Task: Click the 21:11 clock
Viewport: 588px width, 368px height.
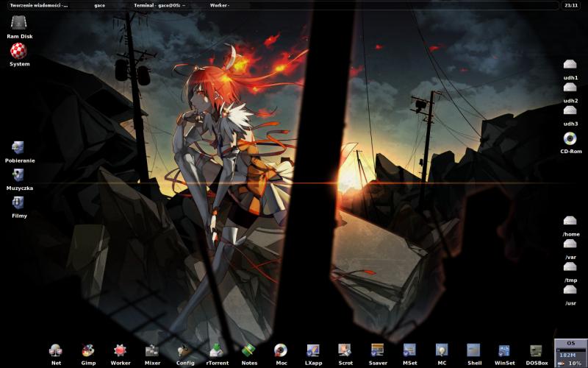Action: [x=570, y=5]
